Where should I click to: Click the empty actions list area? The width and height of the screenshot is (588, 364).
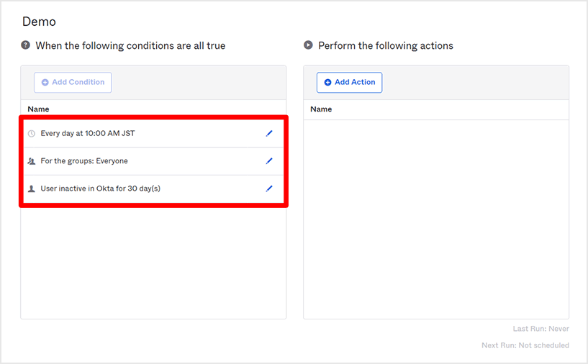pos(435,216)
